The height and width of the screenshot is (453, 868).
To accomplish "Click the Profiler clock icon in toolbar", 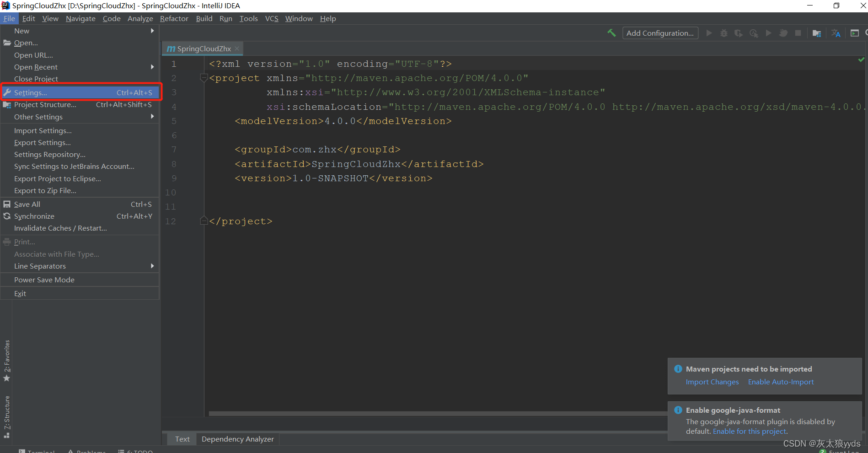I will pos(754,33).
